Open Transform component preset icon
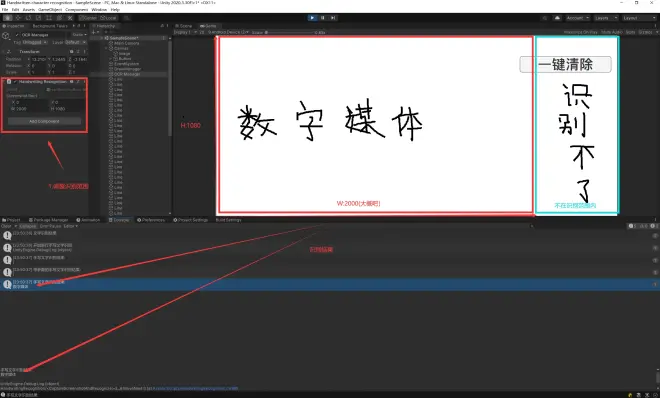Image resolution: width=660 pixels, height=398 pixels. (x=78, y=51)
